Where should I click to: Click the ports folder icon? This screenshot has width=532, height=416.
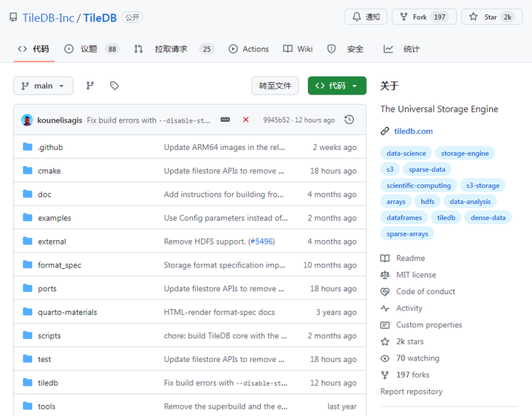click(x=27, y=288)
